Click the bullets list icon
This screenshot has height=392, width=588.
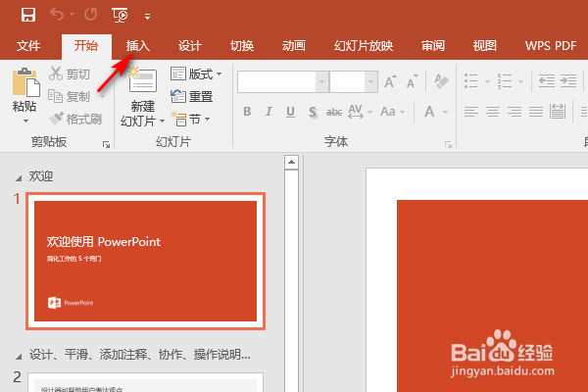click(x=471, y=81)
